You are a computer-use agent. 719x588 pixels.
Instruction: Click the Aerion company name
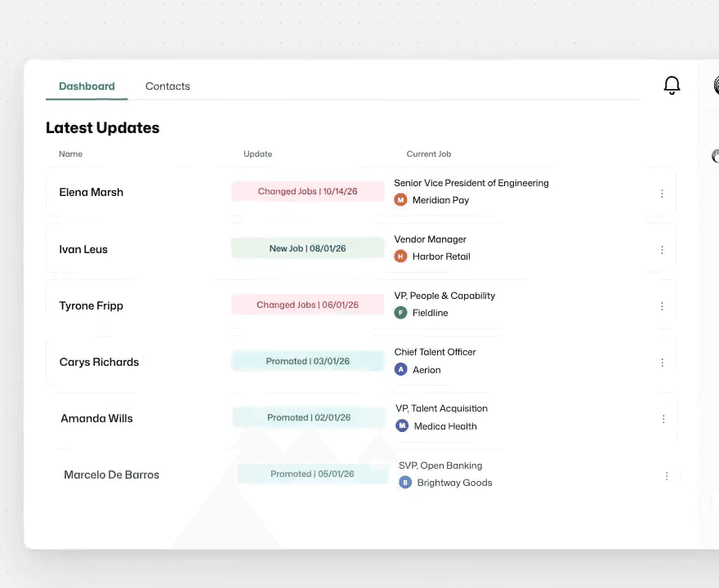[x=426, y=370]
